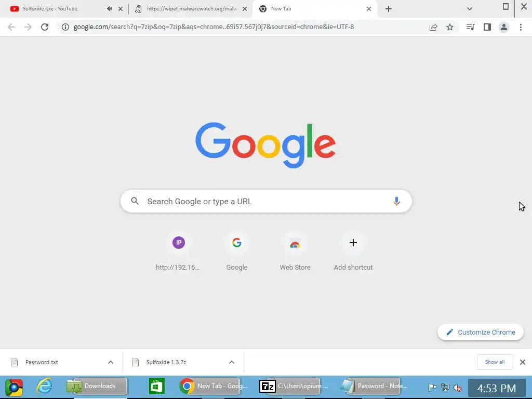
Task: Click Customize Chrome button
Action: 481,332
